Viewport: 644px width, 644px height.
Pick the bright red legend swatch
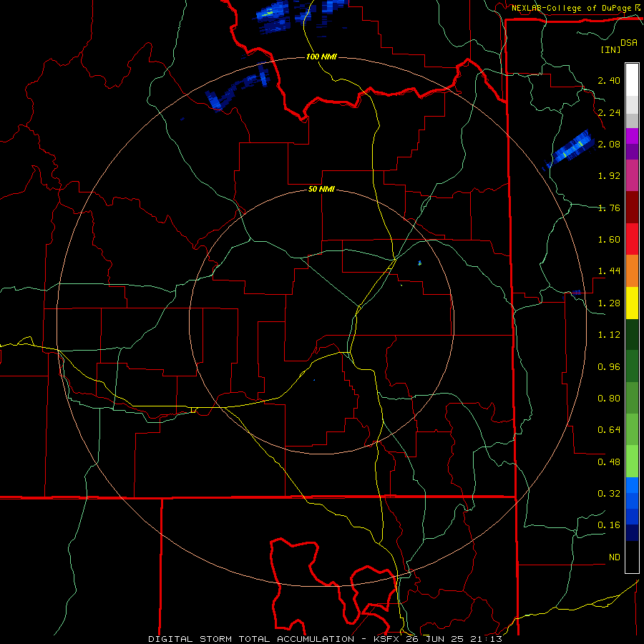pos(632,239)
